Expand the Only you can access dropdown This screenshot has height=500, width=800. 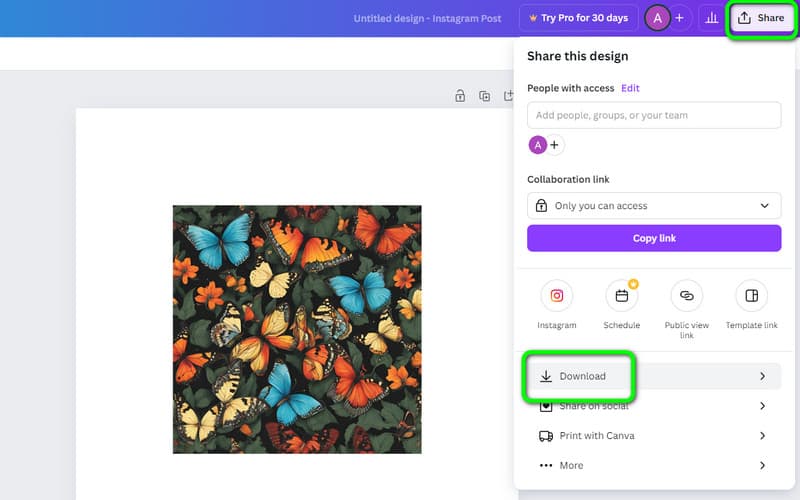(653, 206)
